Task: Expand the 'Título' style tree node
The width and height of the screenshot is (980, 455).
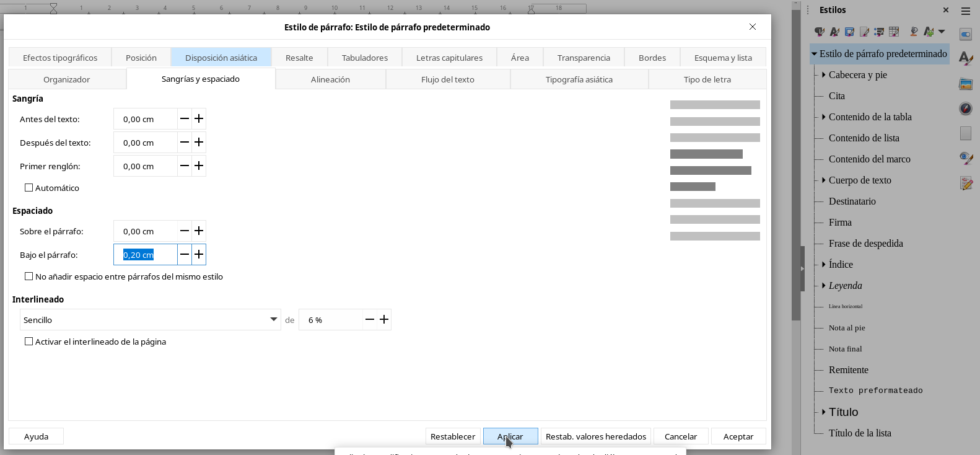Action: click(x=823, y=412)
